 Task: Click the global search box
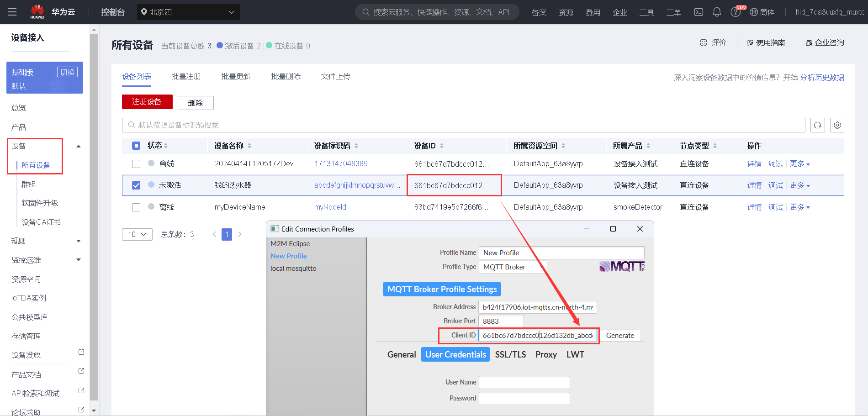pos(437,12)
